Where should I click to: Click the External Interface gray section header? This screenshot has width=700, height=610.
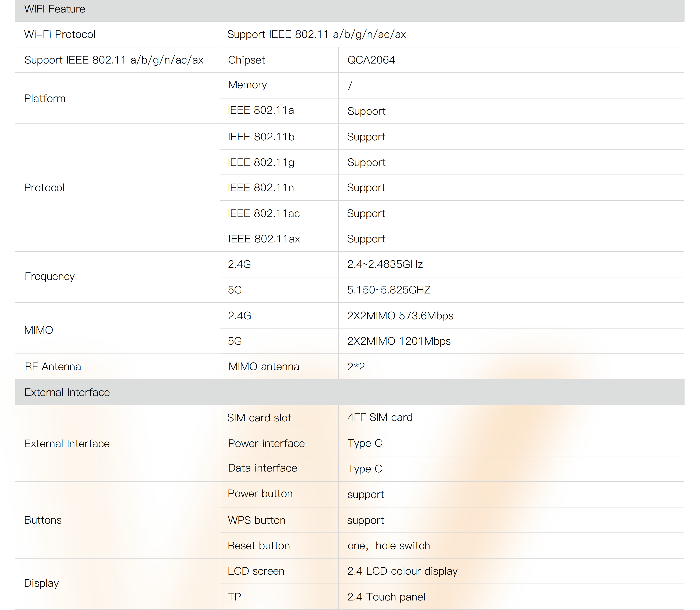point(67,392)
